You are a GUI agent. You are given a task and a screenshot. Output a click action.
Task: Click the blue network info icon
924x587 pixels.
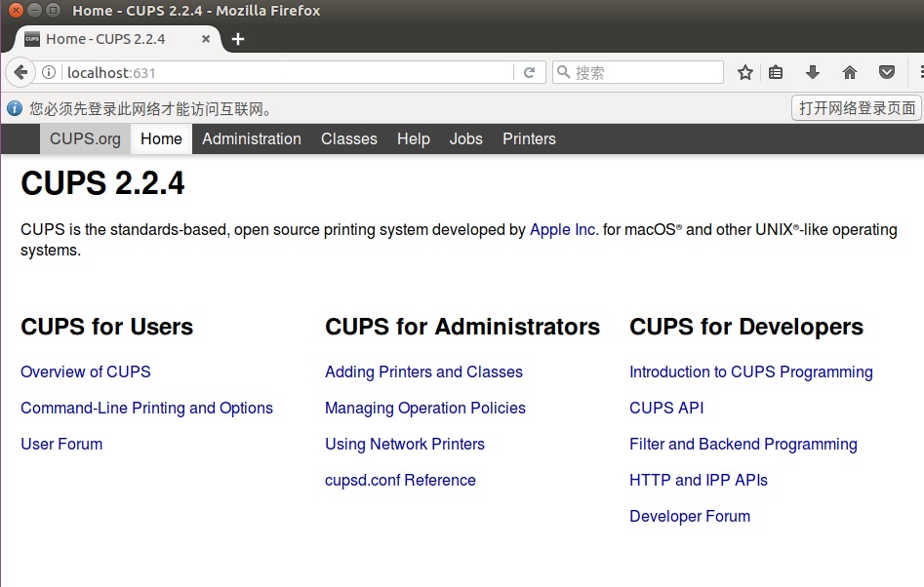coord(15,108)
